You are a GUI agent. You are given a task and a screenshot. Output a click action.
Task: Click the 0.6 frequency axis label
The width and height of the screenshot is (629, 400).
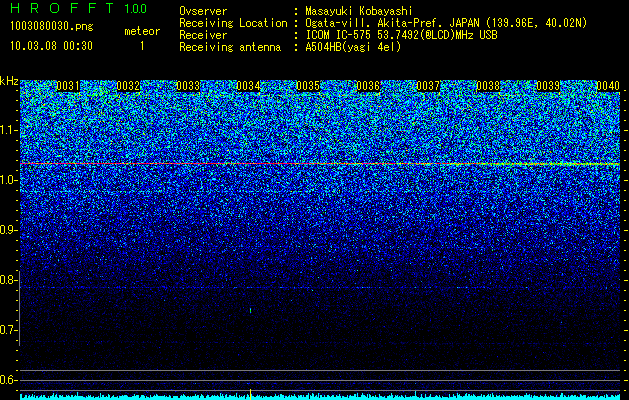(8, 380)
